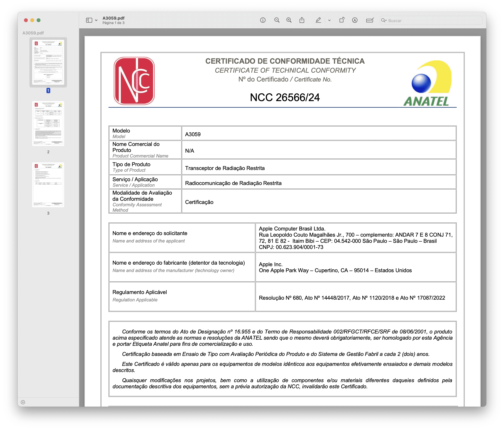The height and width of the screenshot is (430, 504).
Task: Click the CNPJ: 00.623.904/0001-73 line
Action: (x=291, y=247)
